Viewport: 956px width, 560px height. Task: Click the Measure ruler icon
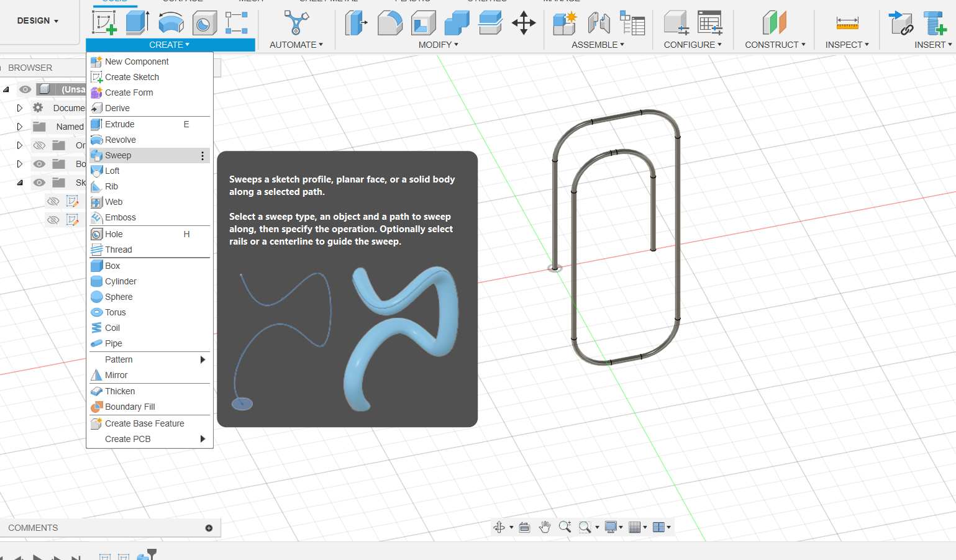point(847,23)
